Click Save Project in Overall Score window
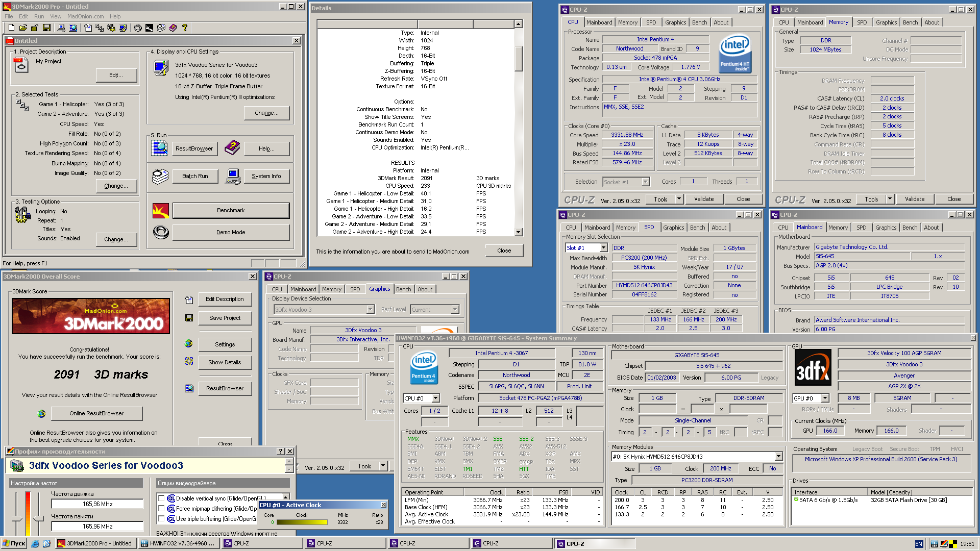980x551 pixels. point(225,318)
